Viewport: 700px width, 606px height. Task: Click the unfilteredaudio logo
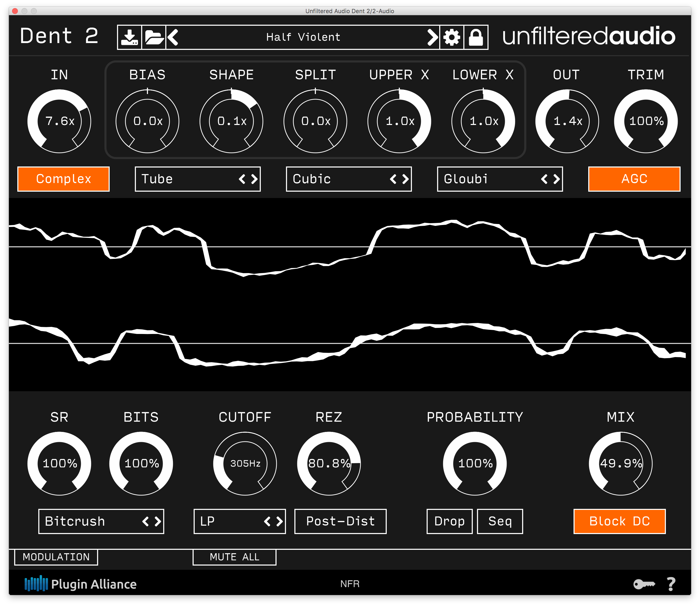589,36
